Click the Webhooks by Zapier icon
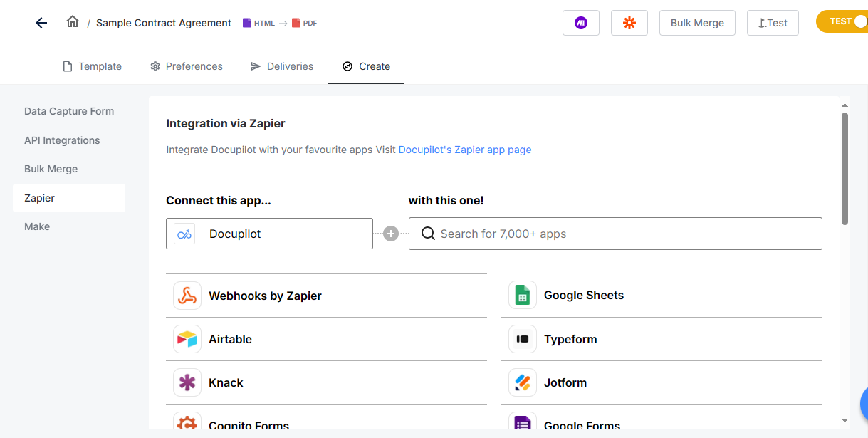Screen dimensions: 868x438 coord(187,296)
